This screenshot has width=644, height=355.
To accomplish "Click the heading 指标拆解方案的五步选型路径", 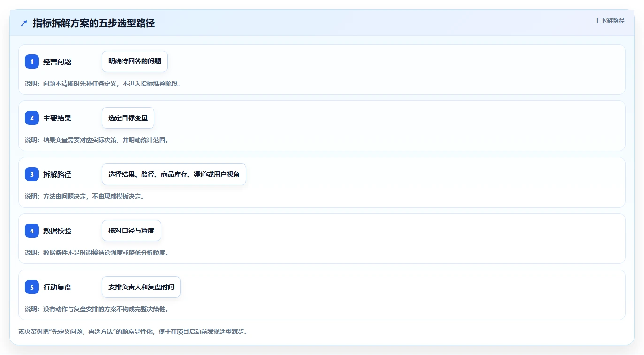I will [x=94, y=23].
